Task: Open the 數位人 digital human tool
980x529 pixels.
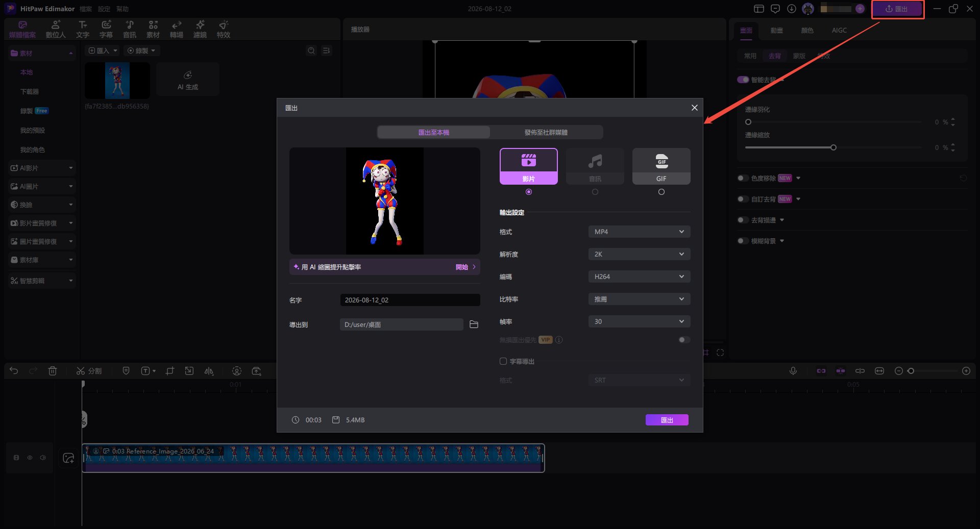Action: tap(56, 30)
